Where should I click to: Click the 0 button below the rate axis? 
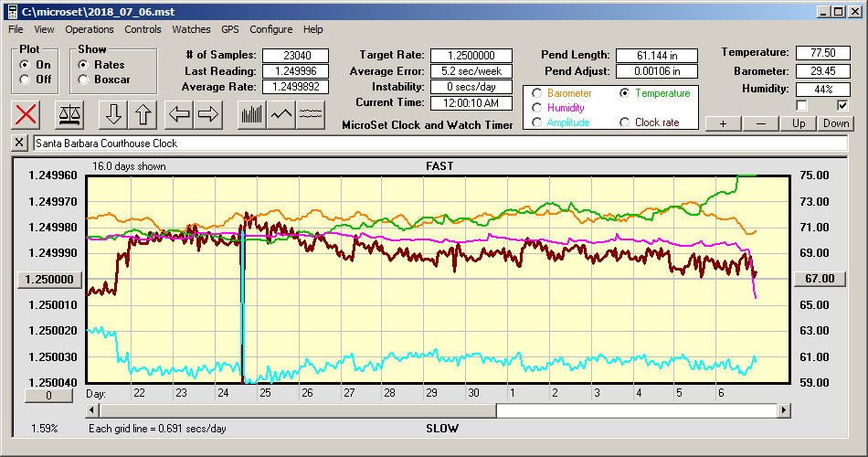48,396
